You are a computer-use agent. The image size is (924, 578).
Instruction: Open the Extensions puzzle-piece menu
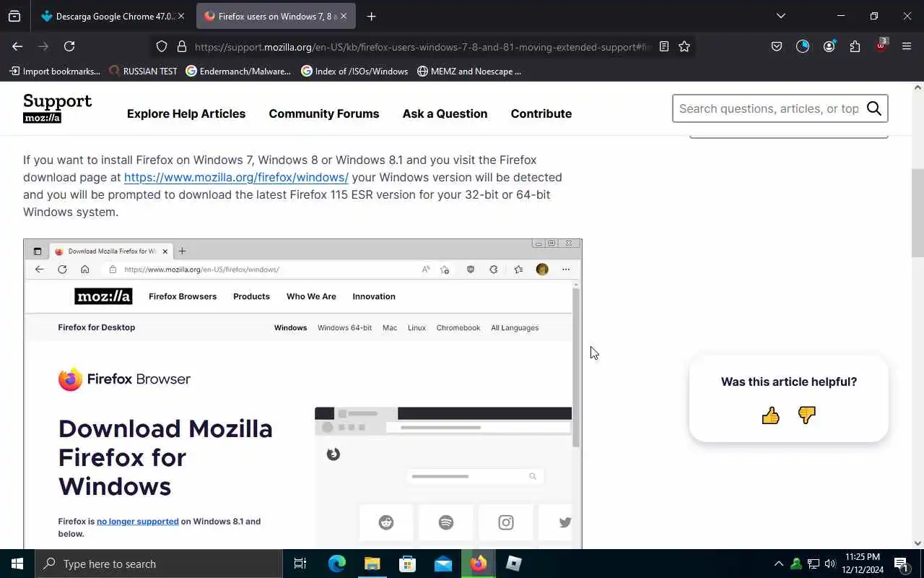[x=855, y=46]
